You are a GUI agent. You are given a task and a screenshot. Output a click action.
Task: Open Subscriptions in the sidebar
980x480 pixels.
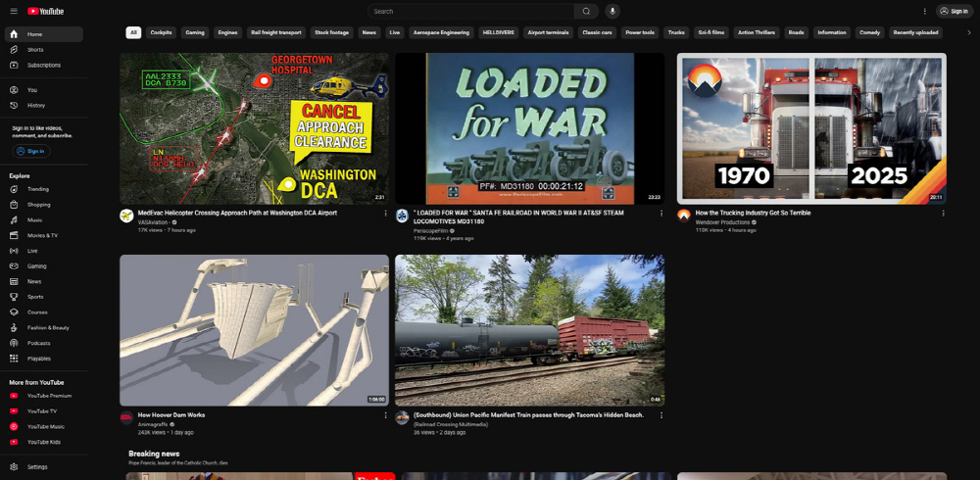[x=44, y=65]
